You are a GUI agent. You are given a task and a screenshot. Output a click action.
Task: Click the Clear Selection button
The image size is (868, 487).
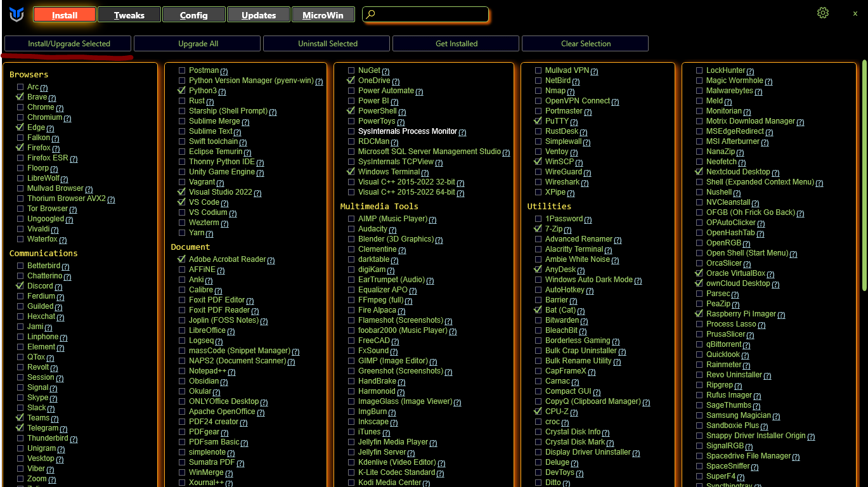585,44
